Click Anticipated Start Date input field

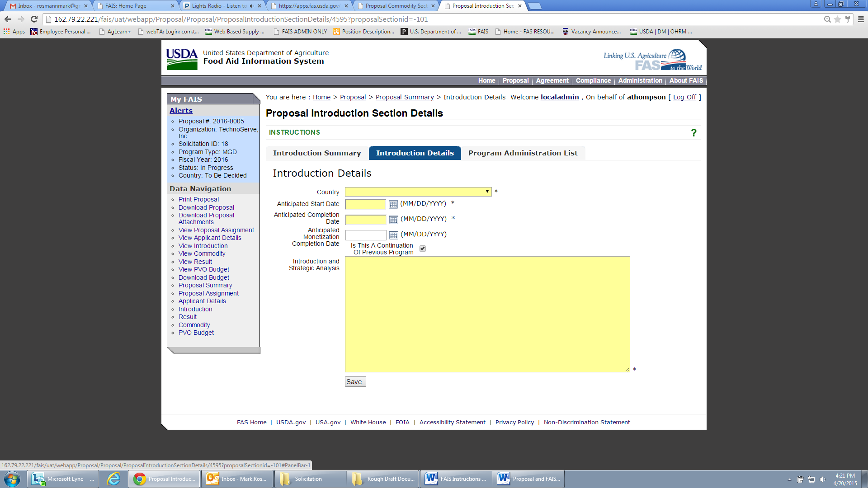point(365,204)
